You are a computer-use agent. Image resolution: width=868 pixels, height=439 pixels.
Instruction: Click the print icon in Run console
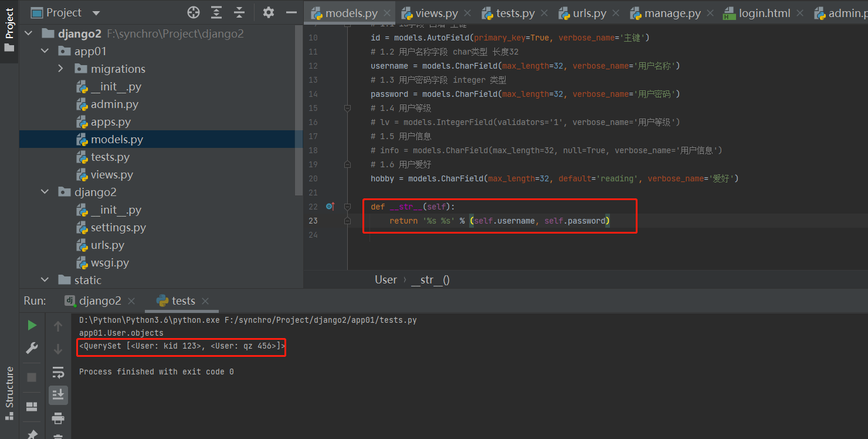[x=57, y=418]
